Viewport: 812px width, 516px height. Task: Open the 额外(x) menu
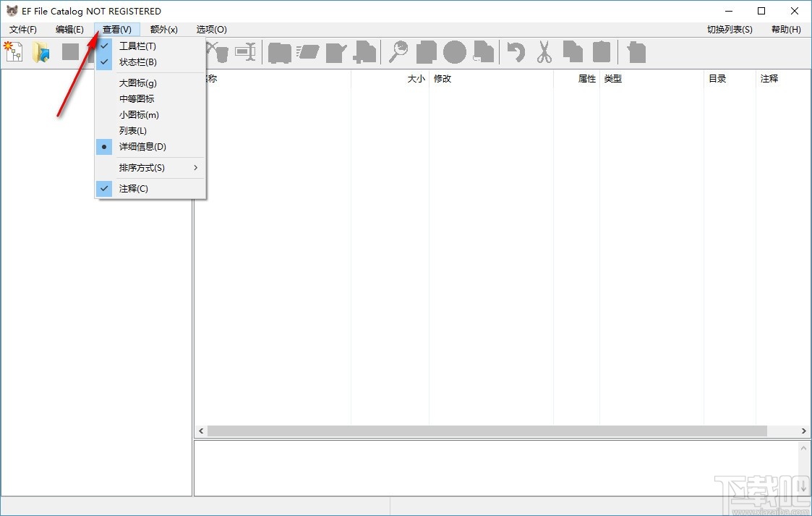tap(164, 29)
